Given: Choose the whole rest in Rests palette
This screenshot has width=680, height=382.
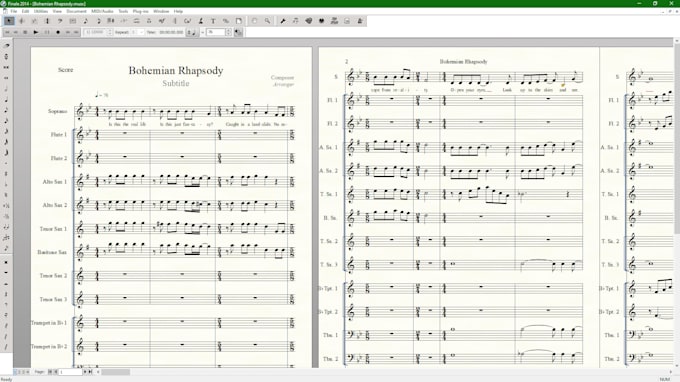Looking at the screenshot, I should (x=7, y=273).
